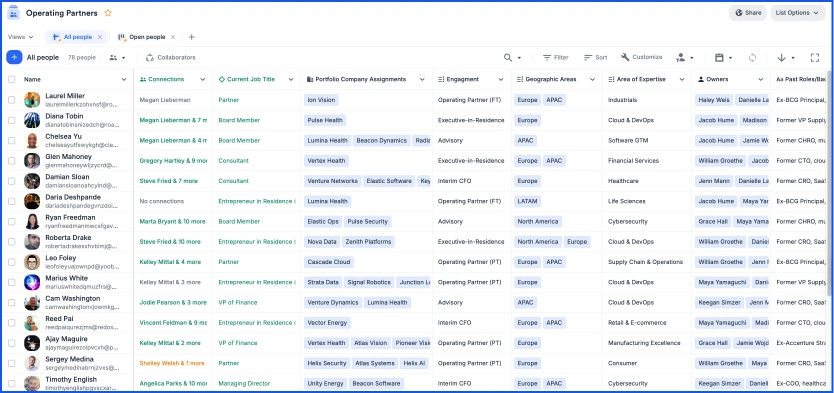Click Marius White's avatar
This screenshot has height=393, width=834.
tap(32, 282)
